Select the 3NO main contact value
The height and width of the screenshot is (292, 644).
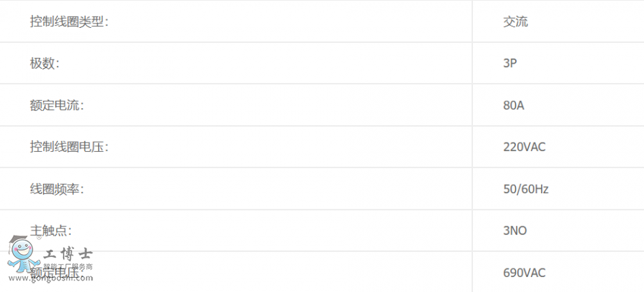[x=515, y=230]
